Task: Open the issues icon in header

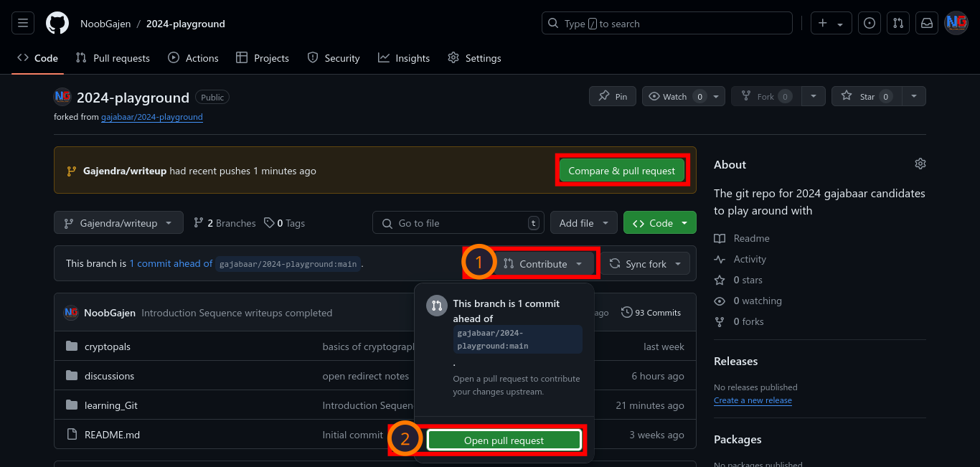Action: point(870,24)
